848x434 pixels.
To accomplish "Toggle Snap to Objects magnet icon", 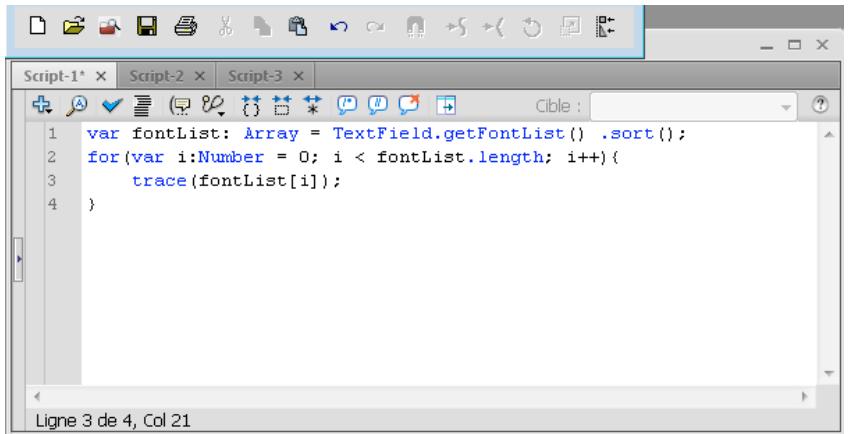I will pos(415,26).
